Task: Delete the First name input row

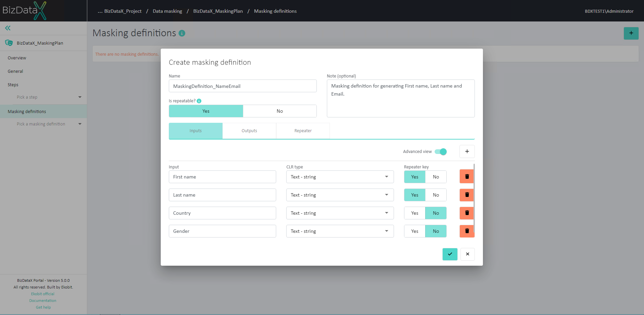Action: pos(466,177)
